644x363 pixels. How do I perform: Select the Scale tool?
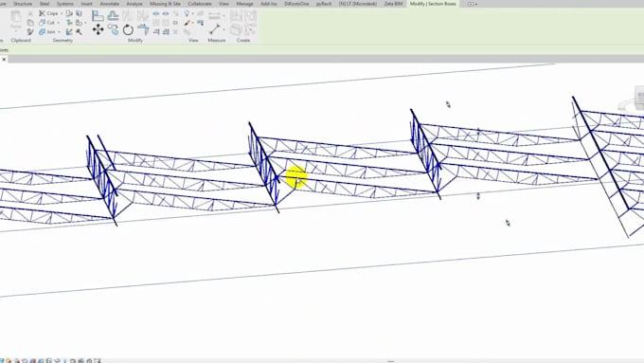click(x=166, y=23)
